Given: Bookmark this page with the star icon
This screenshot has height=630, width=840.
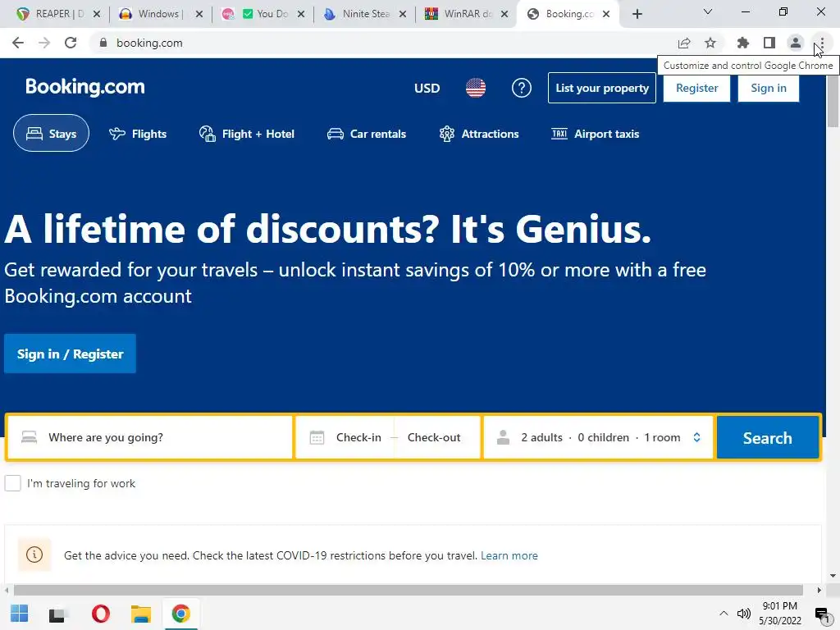Looking at the screenshot, I should (710, 43).
